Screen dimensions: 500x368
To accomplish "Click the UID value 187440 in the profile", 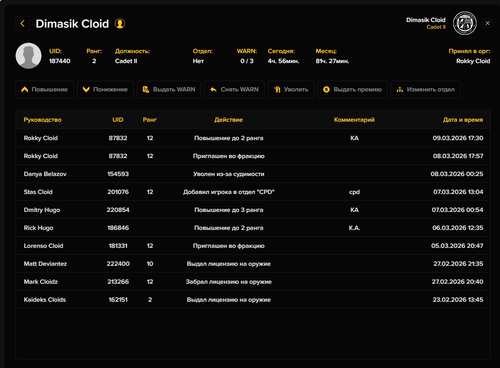I will [x=60, y=61].
